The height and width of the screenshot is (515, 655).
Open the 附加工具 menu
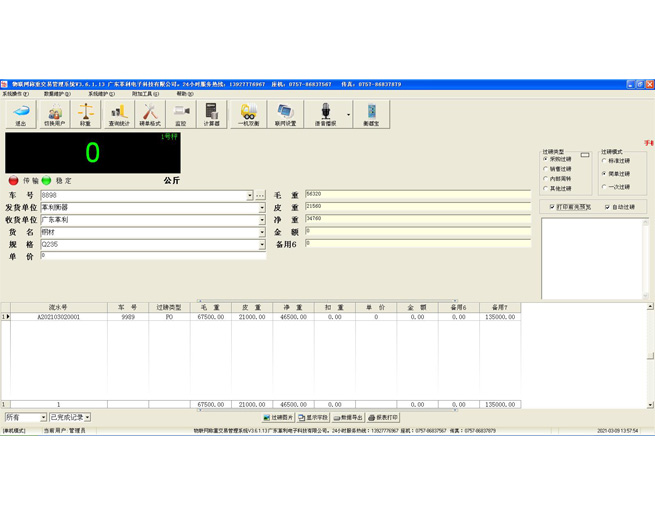coord(144,94)
